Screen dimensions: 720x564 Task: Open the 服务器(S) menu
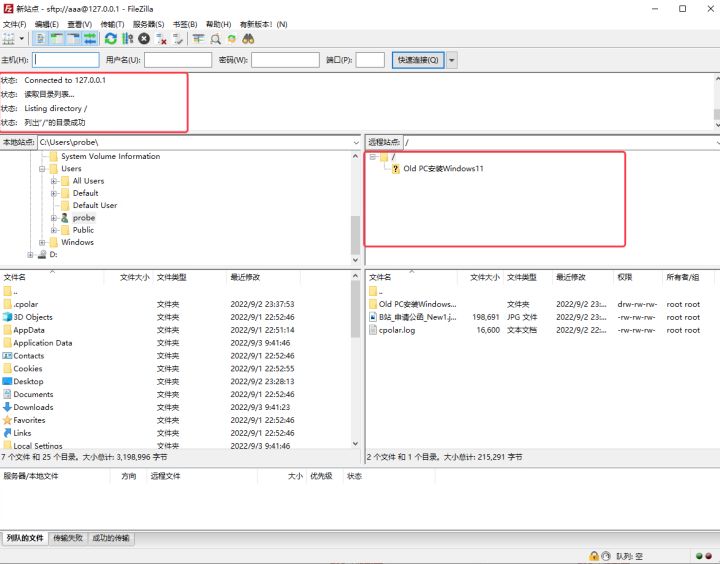coord(148,23)
